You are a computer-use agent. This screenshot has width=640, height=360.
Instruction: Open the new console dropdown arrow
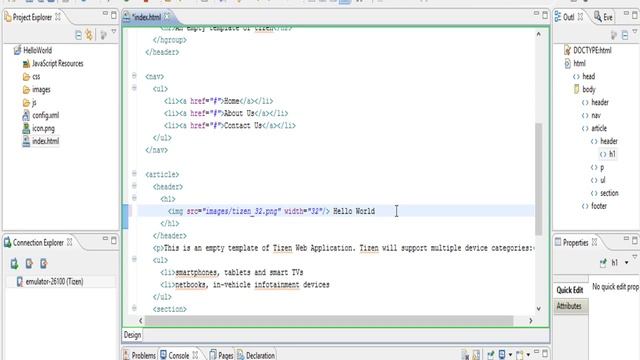[528, 355]
